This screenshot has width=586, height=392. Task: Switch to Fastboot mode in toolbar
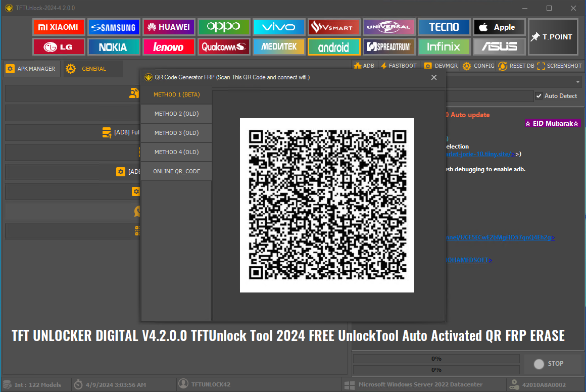[399, 66]
